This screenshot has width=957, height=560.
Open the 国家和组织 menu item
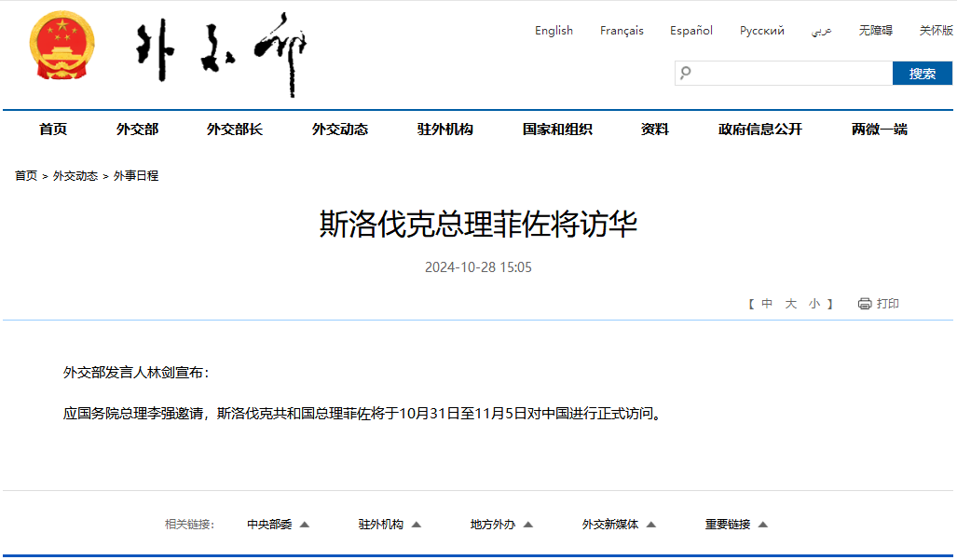tap(557, 130)
